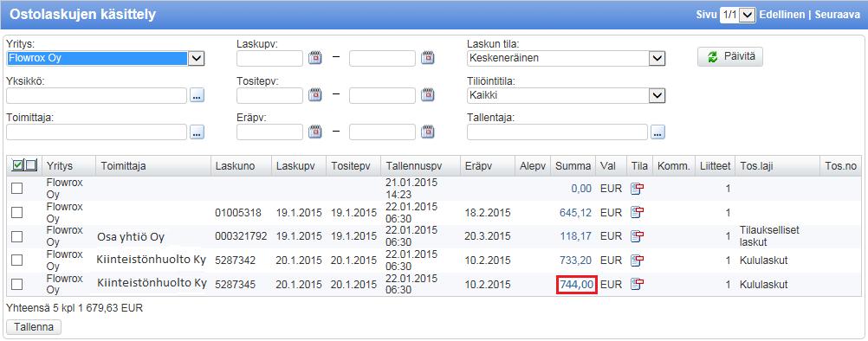Open calendar for Tositepv start date
Viewport: 868px width, 341px height.
(315, 94)
